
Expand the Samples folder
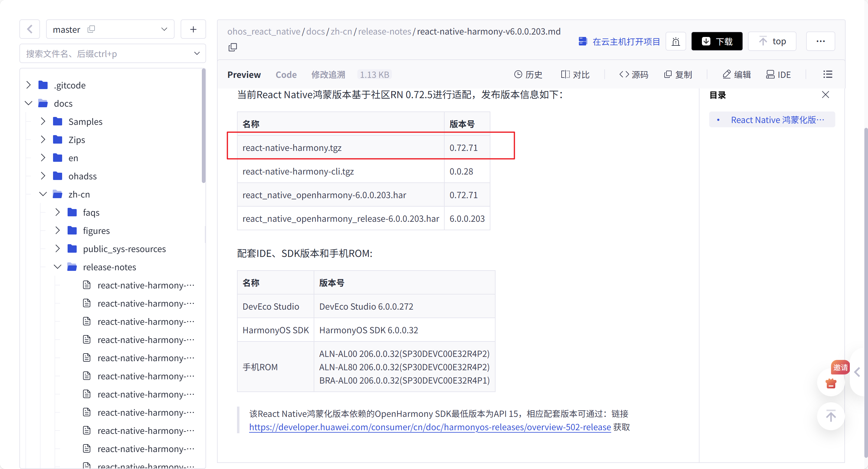pyautogui.click(x=43, y=121)
